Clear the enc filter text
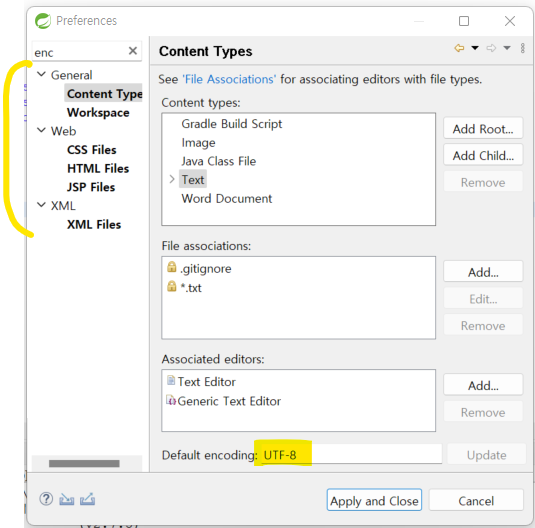535x528 pixels. point(133,51)
